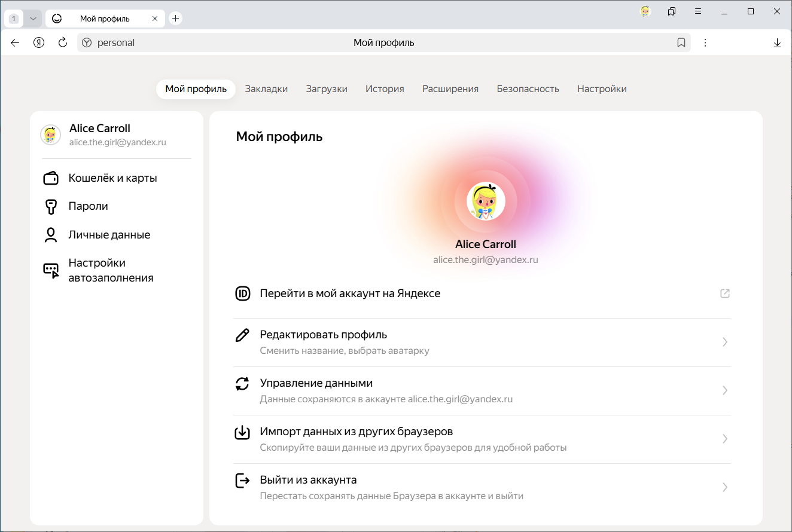
Task: Open Yandex home via Я icon
Action: point(39,42)
